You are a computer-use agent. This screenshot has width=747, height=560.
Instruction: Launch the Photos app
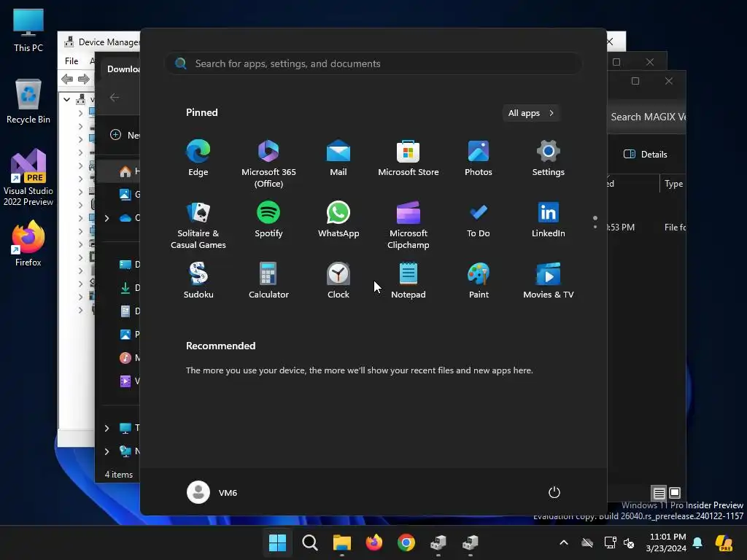click(x=479, y=158)
